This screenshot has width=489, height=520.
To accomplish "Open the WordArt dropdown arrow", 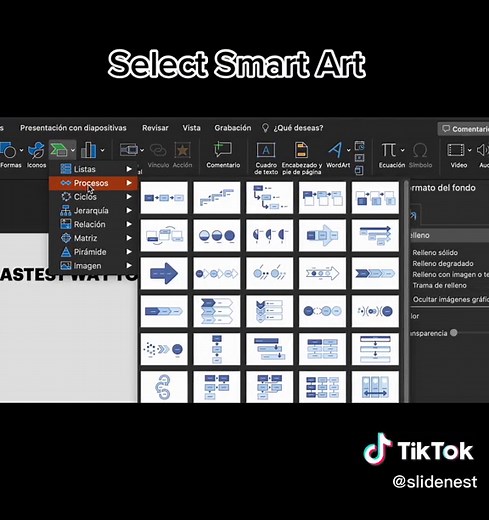I will point(348,150).
